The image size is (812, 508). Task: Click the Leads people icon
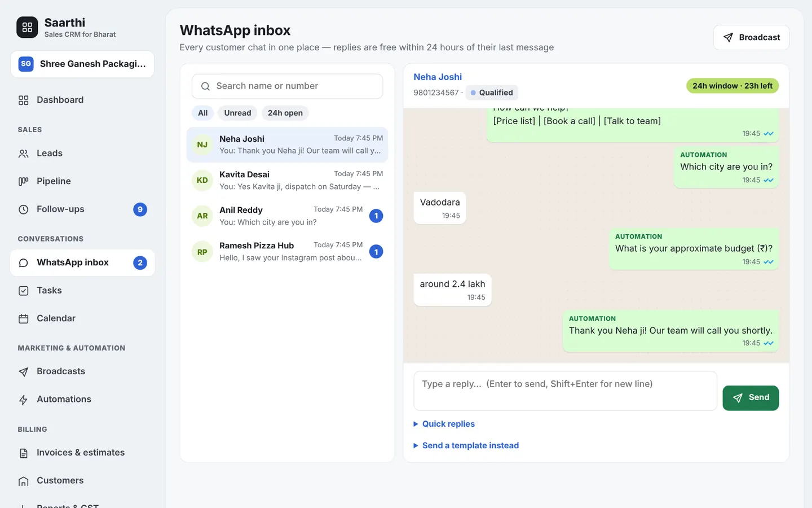(x=23, y=154)
